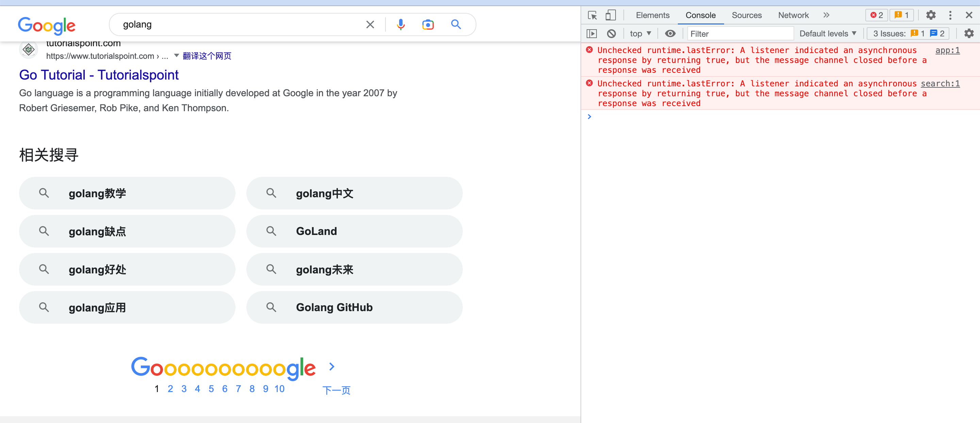Clear the search query using the X icon
Image resolution: width=980 pixels, height=423 pixels.
click(x=370, y=24)
